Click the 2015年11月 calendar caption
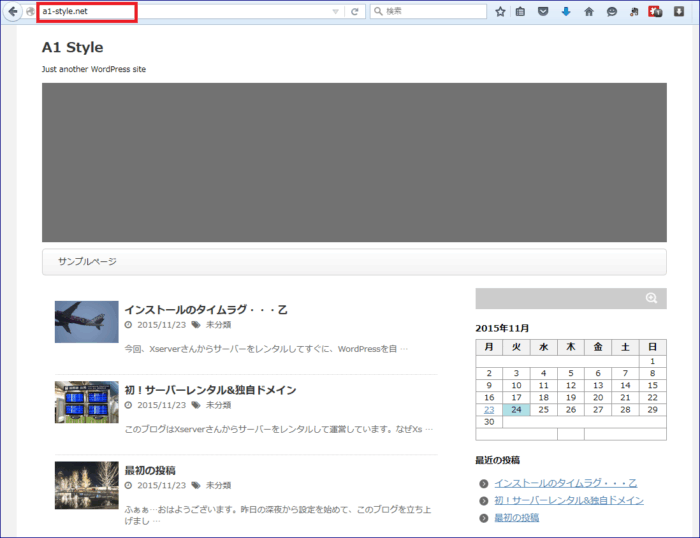The image size is (700, 538). point(502,329)
